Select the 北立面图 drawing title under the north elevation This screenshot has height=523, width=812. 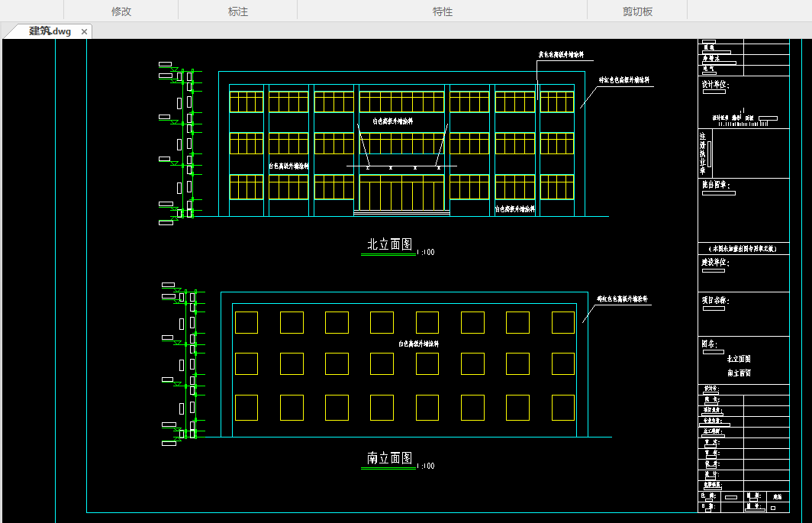389,244
